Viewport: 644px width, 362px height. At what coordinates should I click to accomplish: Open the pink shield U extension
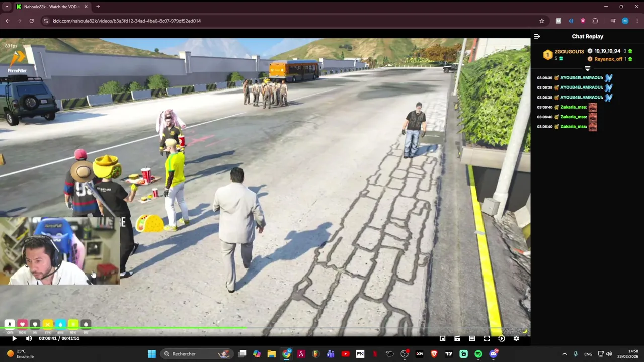click(583, 21)
